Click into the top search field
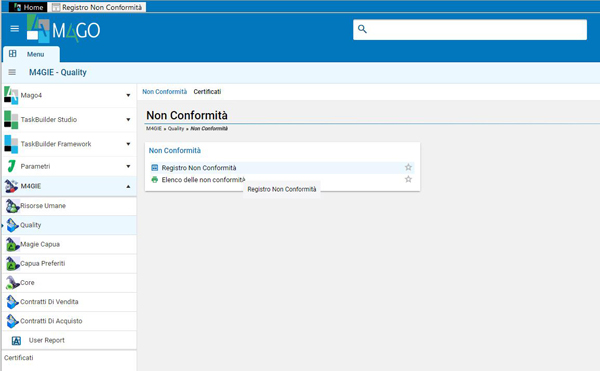This screenshot has height=371, width=600. pos(470,29)
